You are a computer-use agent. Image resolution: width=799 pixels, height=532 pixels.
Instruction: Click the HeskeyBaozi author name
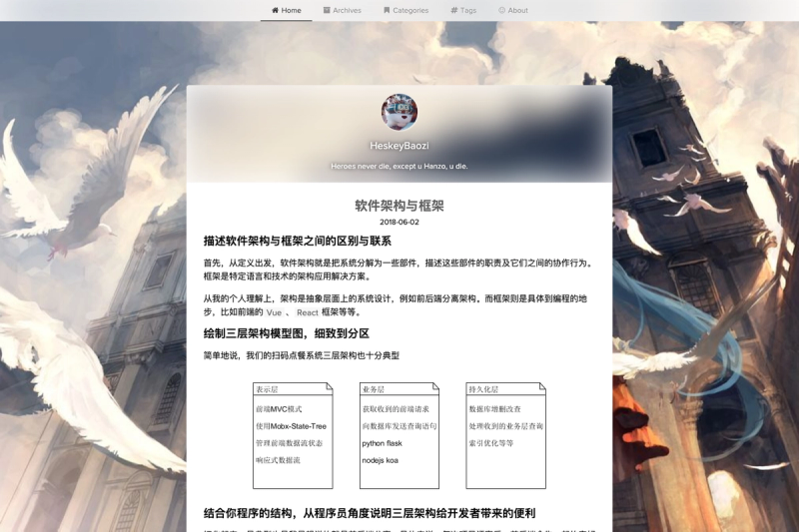coord(399,146)
